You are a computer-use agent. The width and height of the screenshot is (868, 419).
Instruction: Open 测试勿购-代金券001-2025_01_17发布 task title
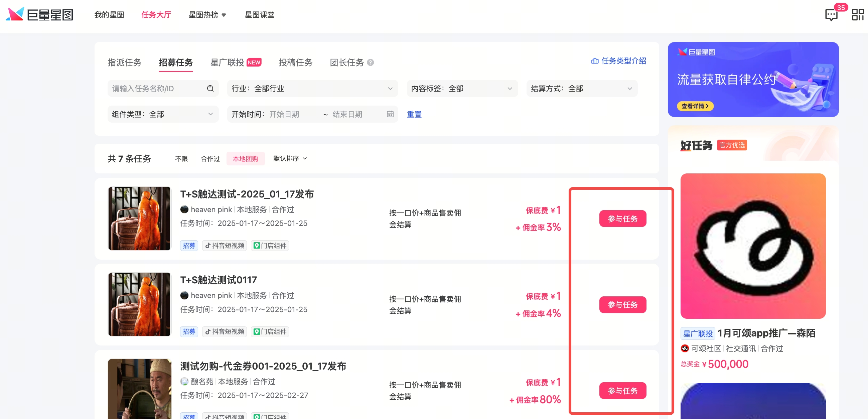click(263, 366)
